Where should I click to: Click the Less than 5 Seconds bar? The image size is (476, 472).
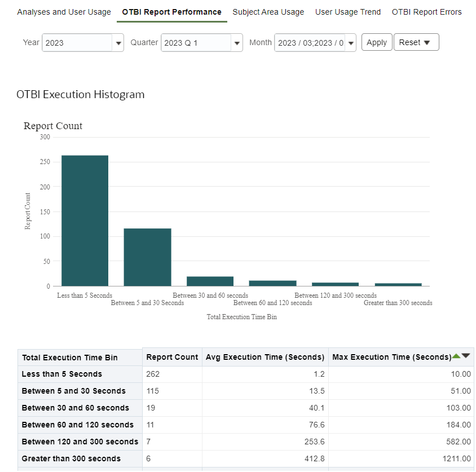(85, 220)
